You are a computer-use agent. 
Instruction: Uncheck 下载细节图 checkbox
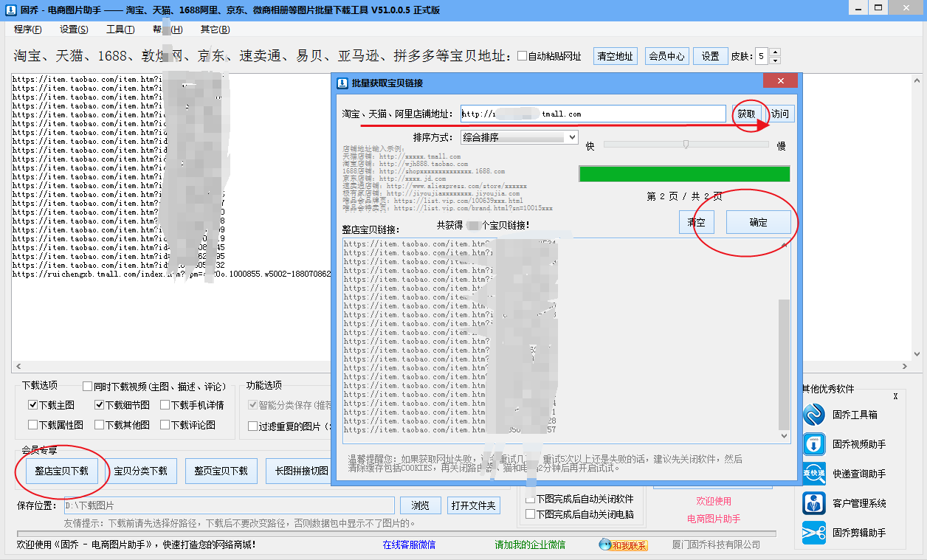[x=100, y=405]
